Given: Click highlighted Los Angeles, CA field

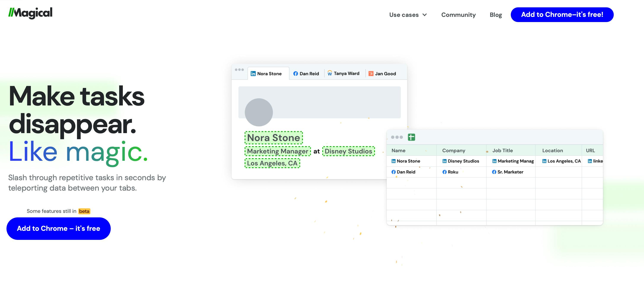Looking at the screenshot, I should pyautogui.click(x=272, y=163).
